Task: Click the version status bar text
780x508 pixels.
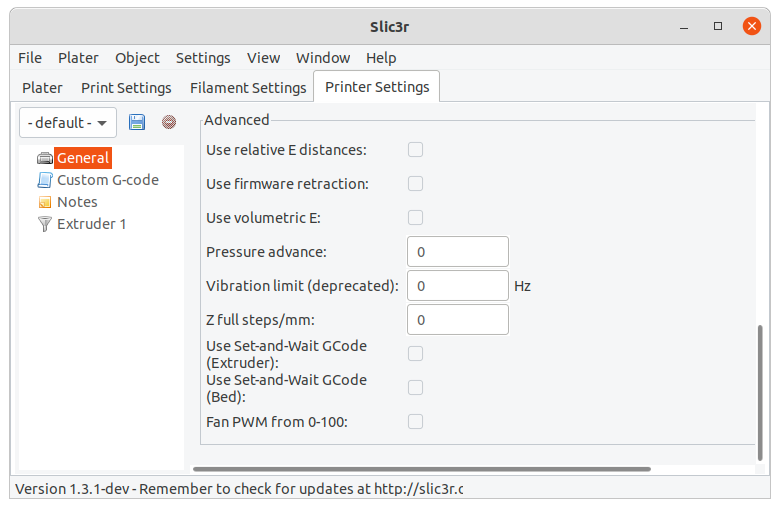Action: pyautogui.click(x=239, y=489)
